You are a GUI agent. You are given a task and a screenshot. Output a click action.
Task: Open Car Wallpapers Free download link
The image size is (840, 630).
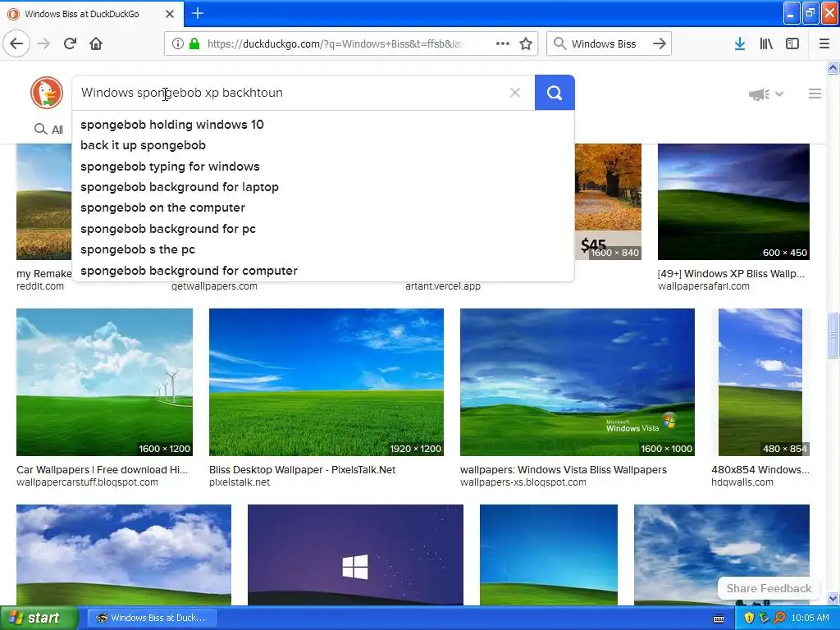103,470
